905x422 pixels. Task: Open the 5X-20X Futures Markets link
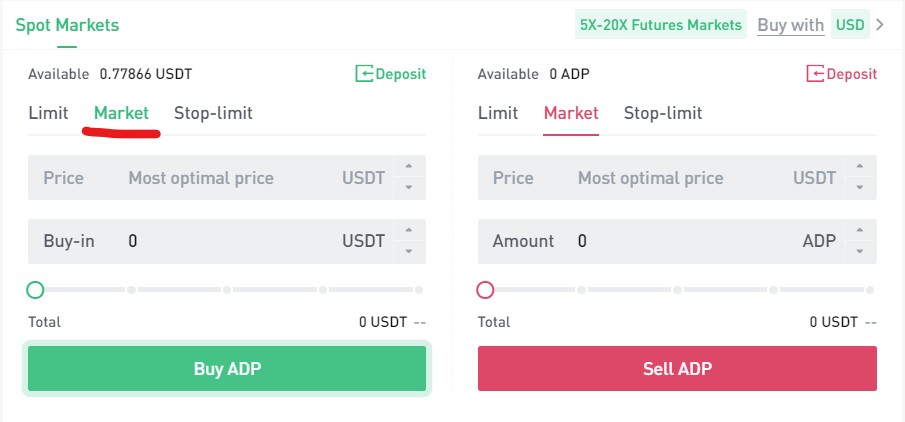point(661,25)
